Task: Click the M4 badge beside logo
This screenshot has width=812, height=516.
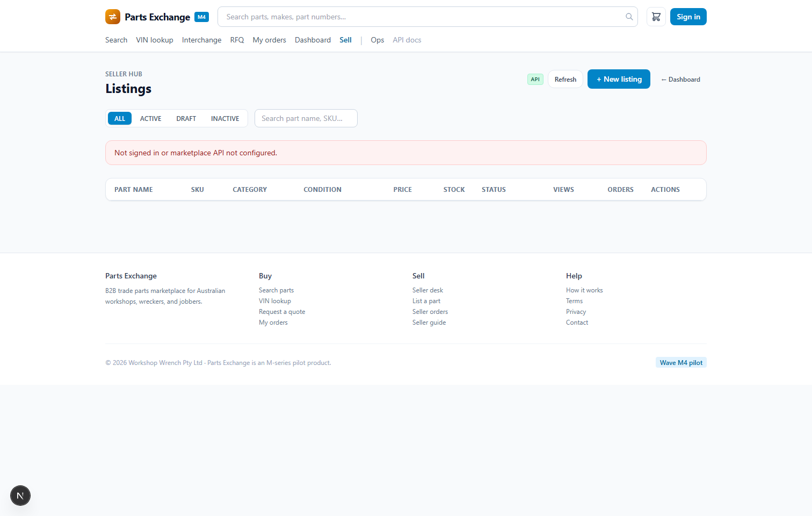Action: (201, 17)
